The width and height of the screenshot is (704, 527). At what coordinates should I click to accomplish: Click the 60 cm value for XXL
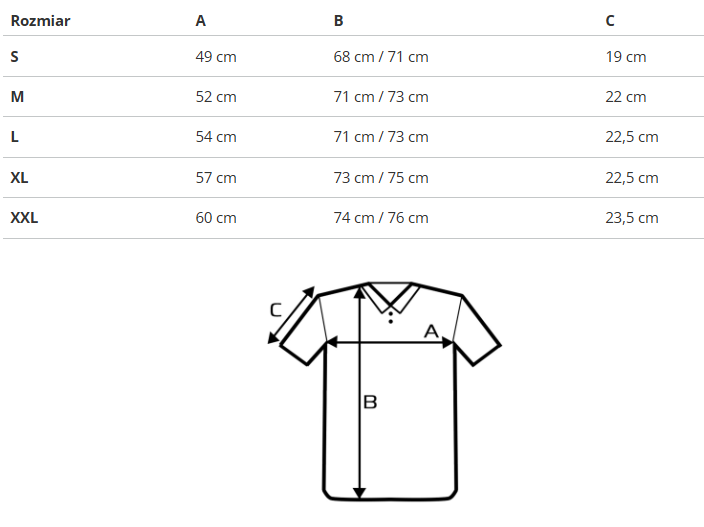(216, 218)
